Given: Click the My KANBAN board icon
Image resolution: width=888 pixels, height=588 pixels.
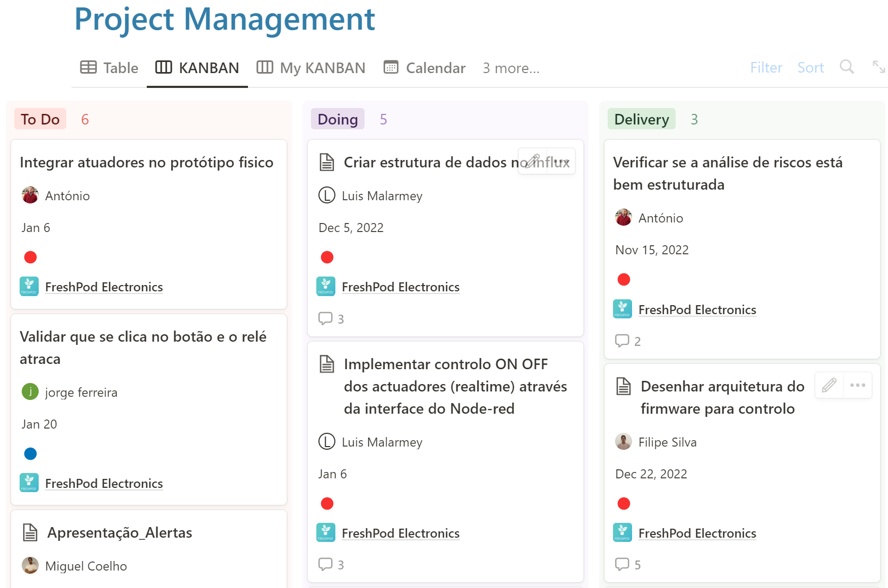Looking at the screenshot, I should [265, 67].
